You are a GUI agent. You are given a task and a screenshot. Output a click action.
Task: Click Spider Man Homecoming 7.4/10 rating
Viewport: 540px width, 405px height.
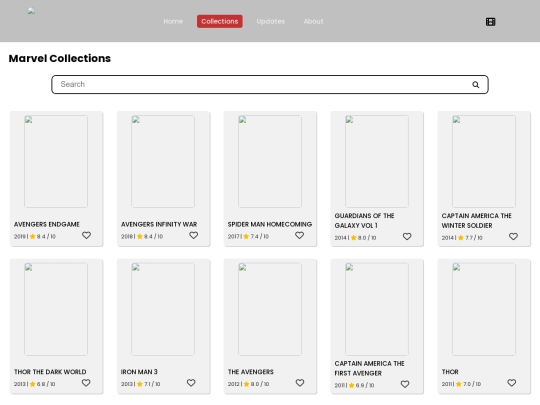pos(248,237)
